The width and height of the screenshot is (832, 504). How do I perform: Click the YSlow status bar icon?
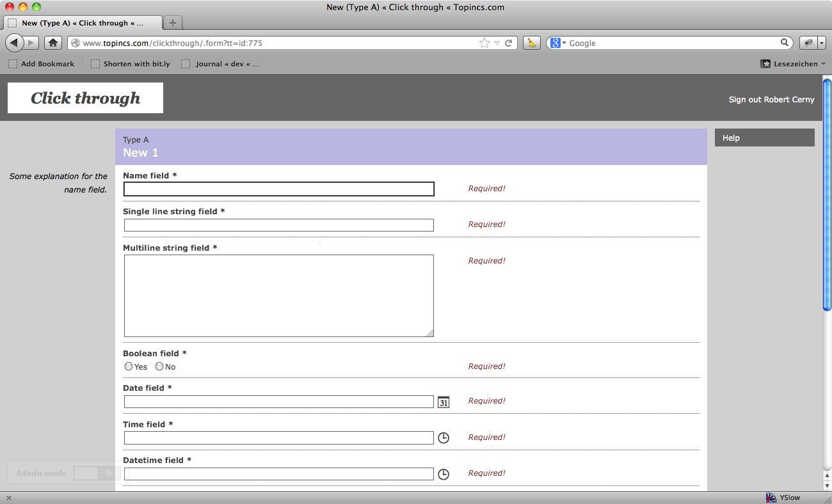coord(783,498)
